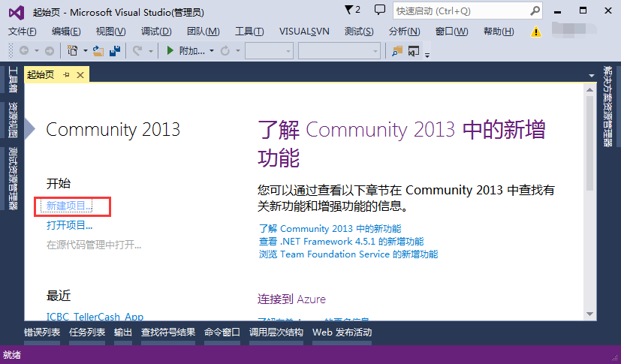Open the 测试资源管理器 side panel tab
The width and height of the screenshot is (621, 364).
pos(13,178)
